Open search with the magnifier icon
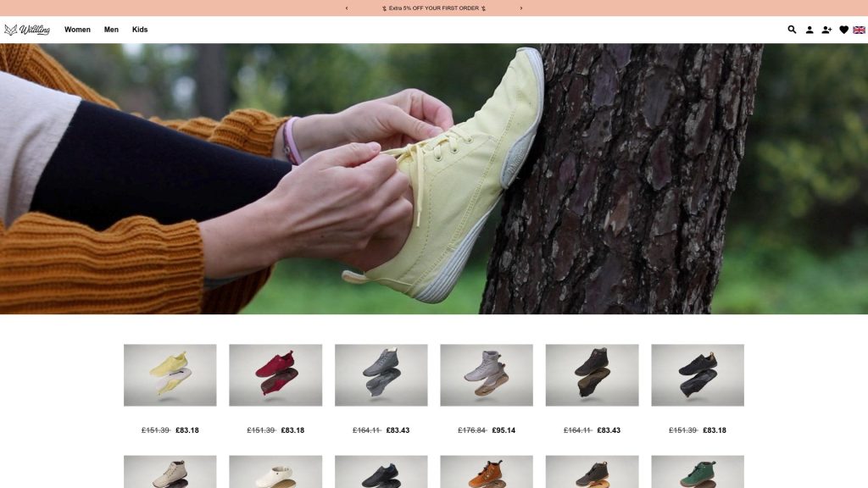This screenshot has width=868, height=488. pyautogui.click(x=792, y=30)
